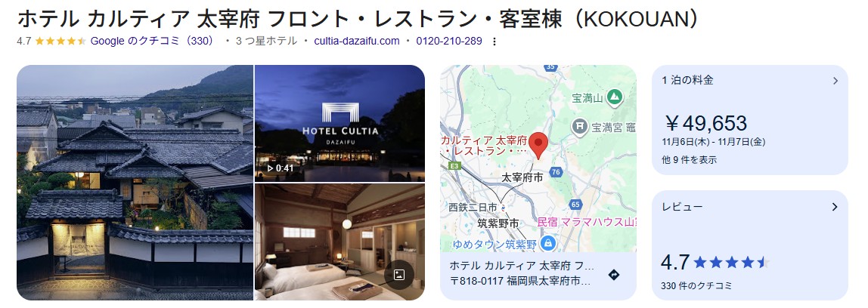Open the Google のクチコミ (330) link
868x308 pixels.
pyautogui.click(x=152, y=41)
